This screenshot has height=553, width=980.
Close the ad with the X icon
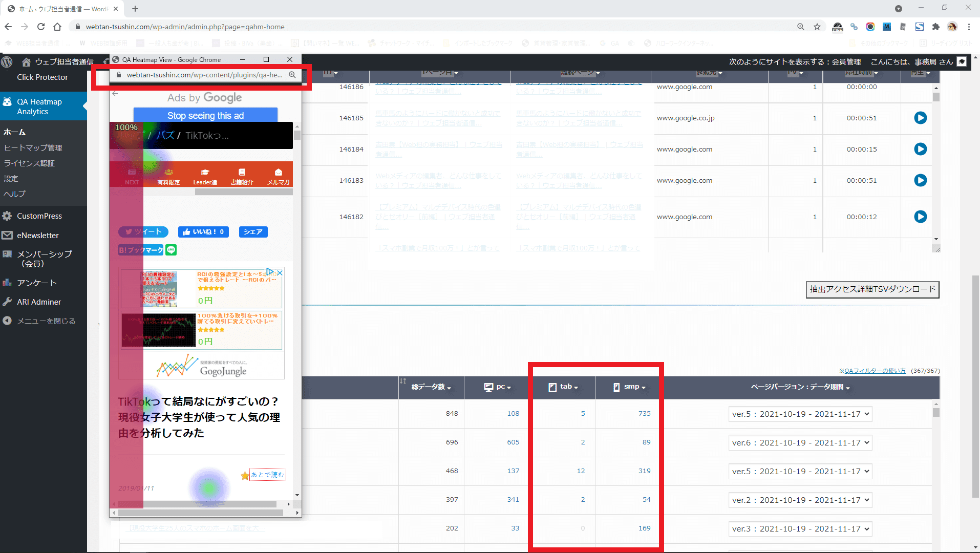(280, 273)
